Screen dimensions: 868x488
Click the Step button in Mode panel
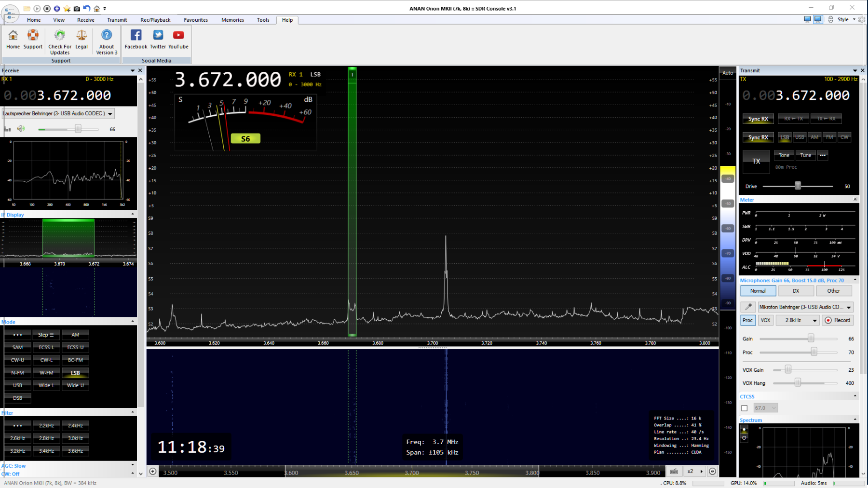tap(46, 335)
